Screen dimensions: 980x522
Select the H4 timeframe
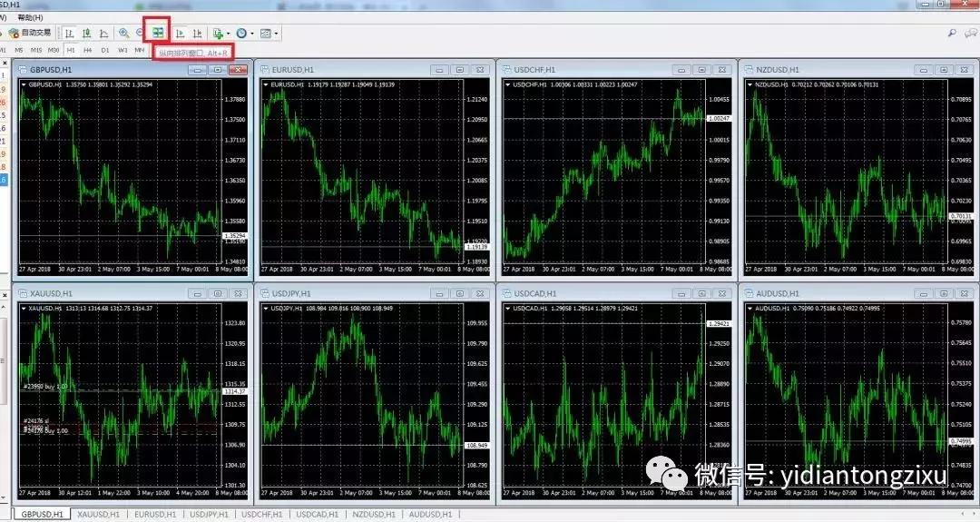(88, 50)
